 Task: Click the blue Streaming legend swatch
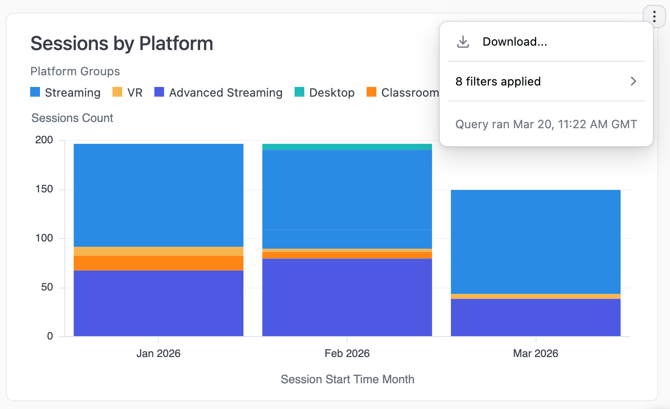coord(36,92)
